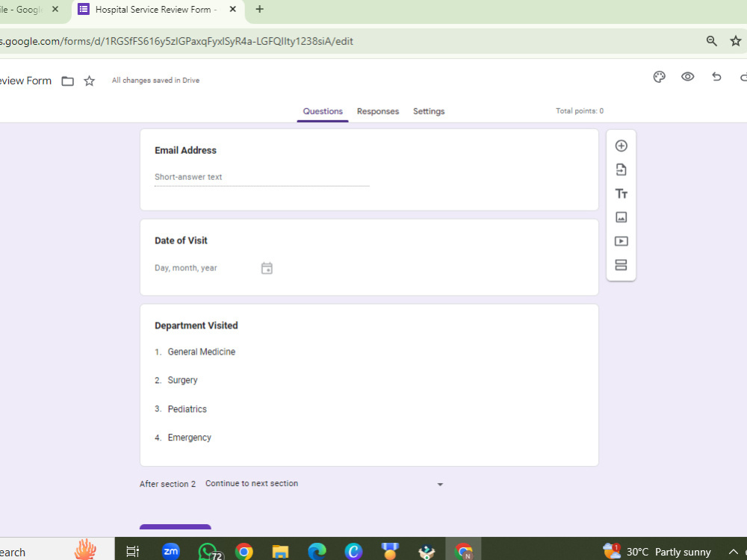Open Google Chrome from the taskbar
747x560 pixels.
click(x=244, y=552)
